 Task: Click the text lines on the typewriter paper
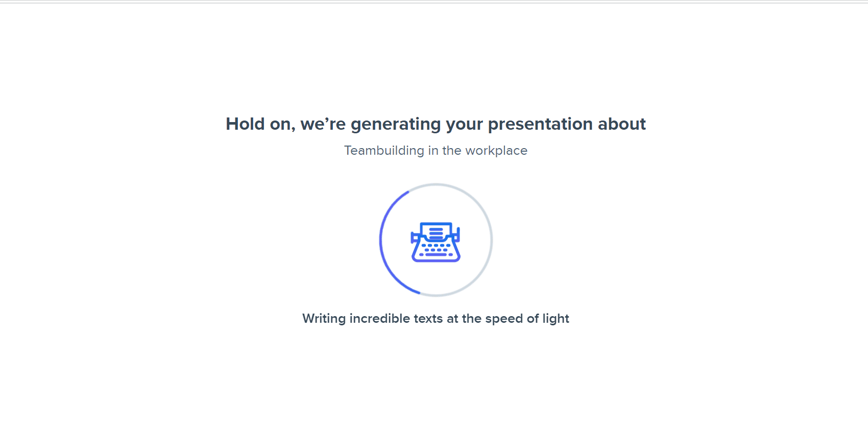[x=436, y=234]
